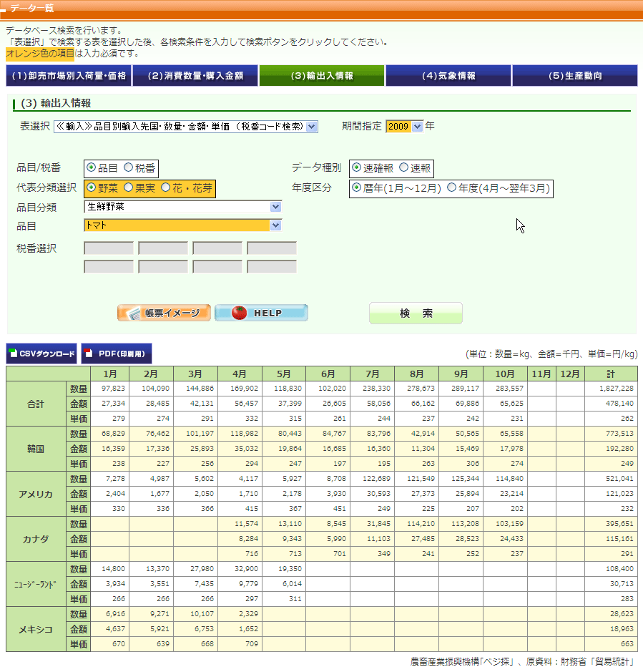Open the 表選択 dropdown list
This screenshot has width=643, height=672.
point(311,127)
